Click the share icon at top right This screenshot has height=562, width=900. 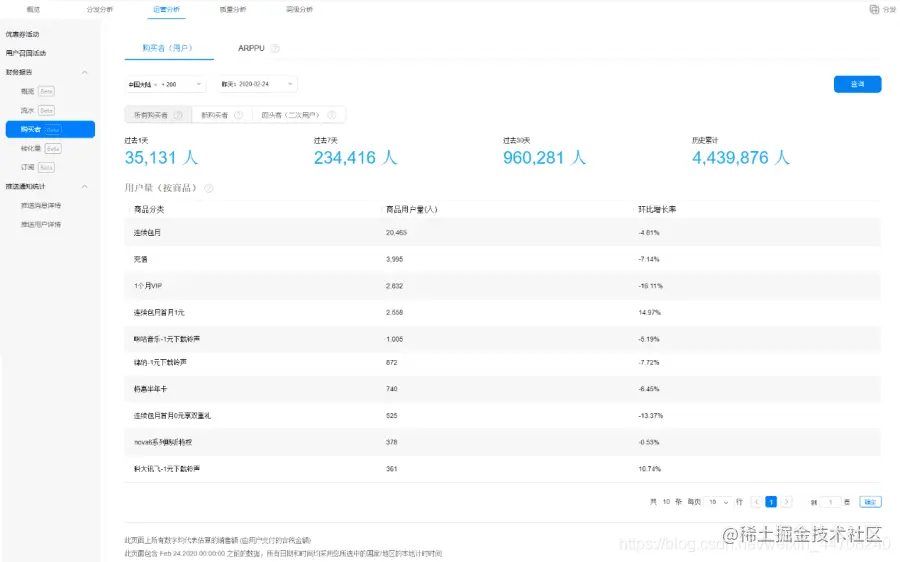tap(874, 9)
